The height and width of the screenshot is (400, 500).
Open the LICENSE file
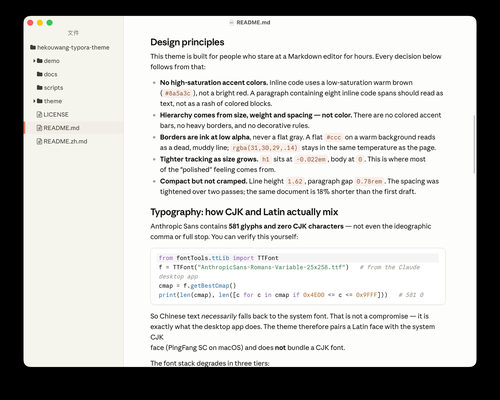point(56,114)
